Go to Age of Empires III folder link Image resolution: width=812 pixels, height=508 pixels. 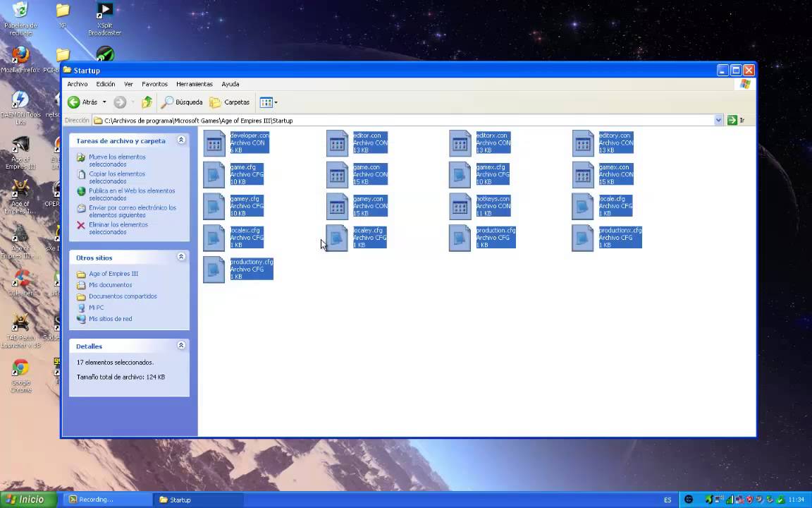point(113,274)
